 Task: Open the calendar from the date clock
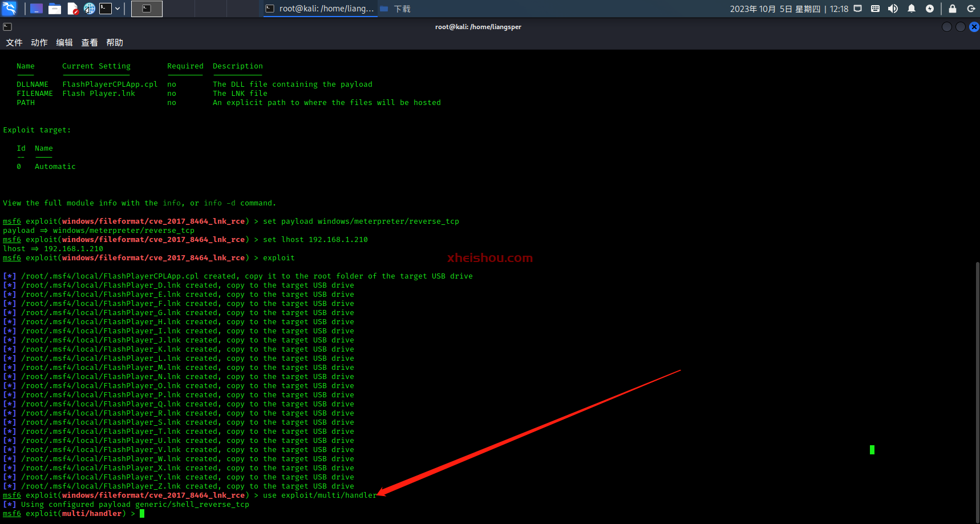[789, 9]
